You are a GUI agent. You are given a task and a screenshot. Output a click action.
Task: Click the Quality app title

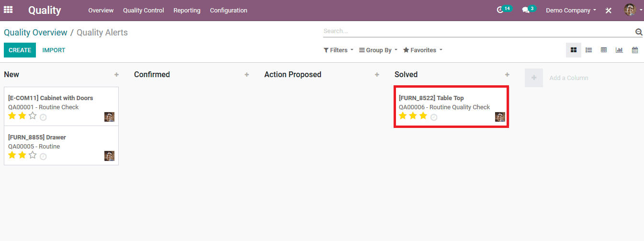[x=45, y=10]
